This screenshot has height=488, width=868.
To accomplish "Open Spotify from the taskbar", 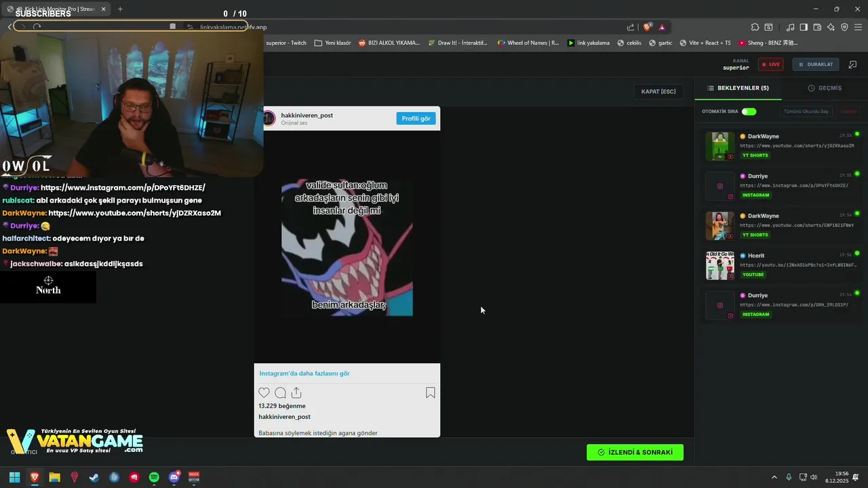I will pos(154,477).
